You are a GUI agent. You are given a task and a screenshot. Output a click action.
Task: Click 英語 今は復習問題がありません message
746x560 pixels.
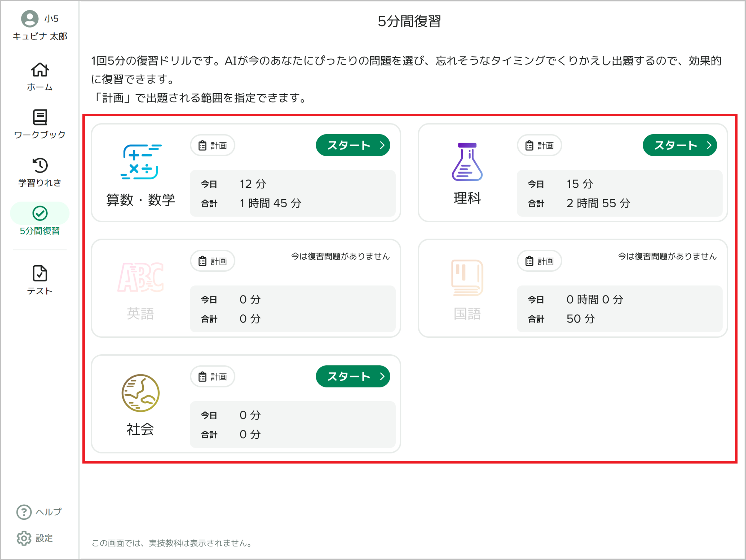click(x=340, y=256)
